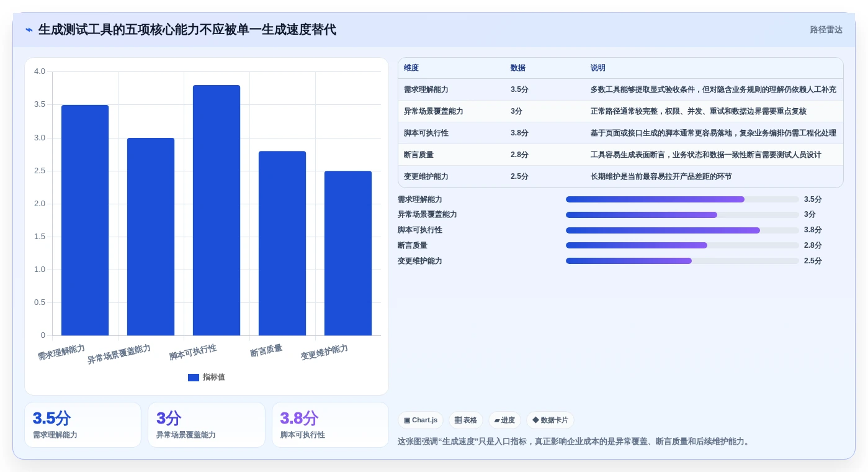Viewport: 868px width, 472px height.
Task: Select the 数据卡片 chip
Action: coord(550,420)
